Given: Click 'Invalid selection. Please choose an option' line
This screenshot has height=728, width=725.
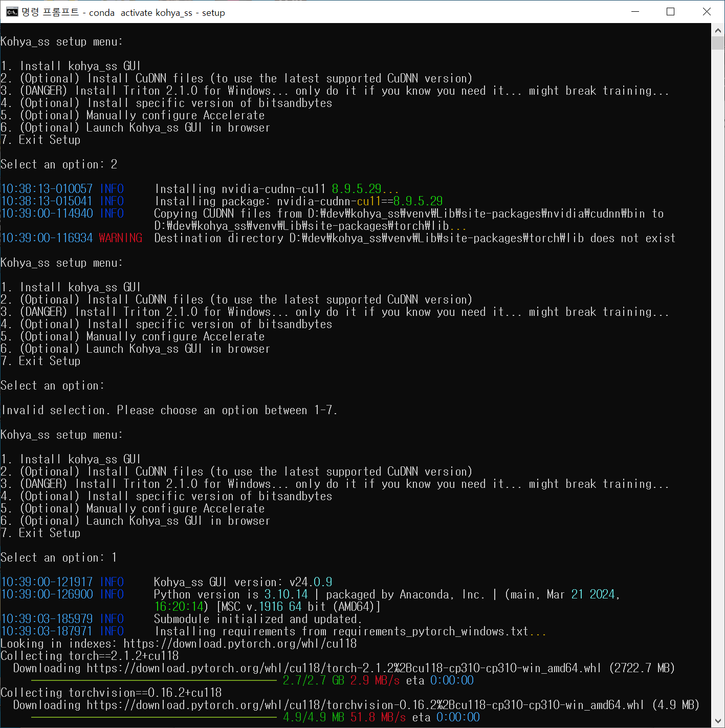Looking at the screenshot, I should coord(169,410).
